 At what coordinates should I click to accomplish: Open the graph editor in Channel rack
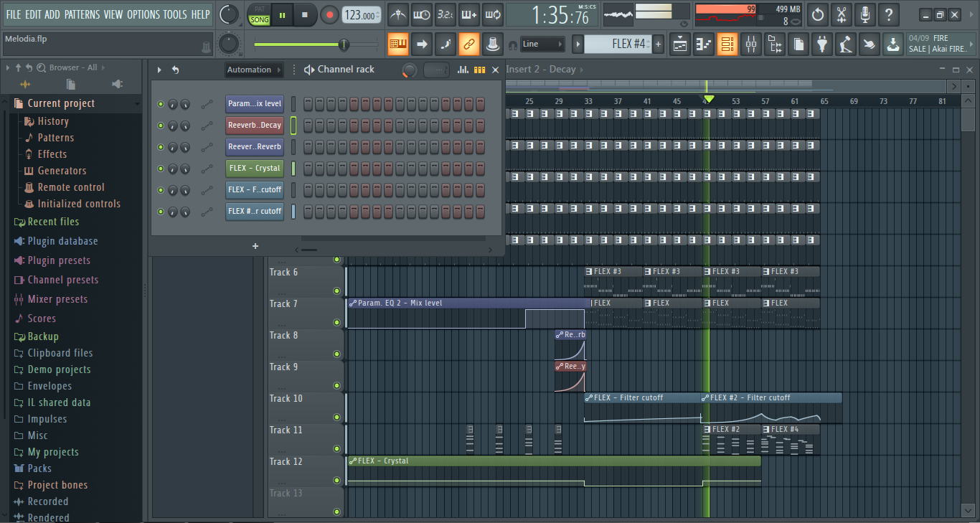point(463,70)
